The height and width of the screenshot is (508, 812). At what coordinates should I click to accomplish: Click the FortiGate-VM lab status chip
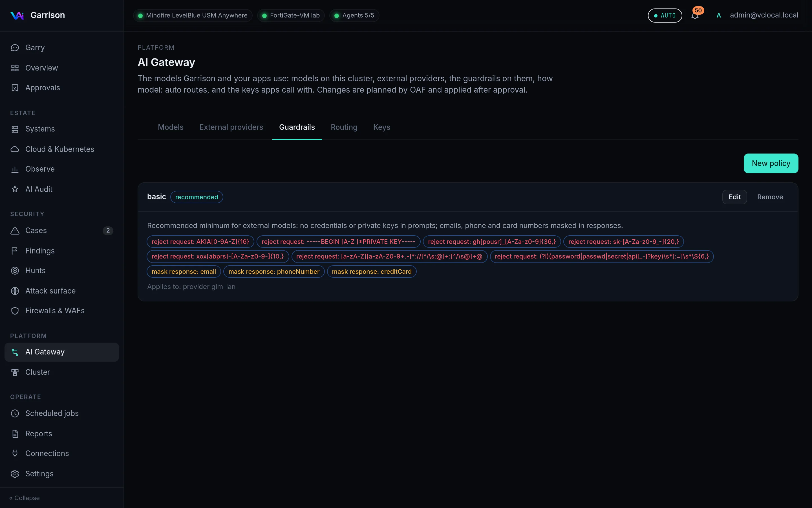[291, 16]
